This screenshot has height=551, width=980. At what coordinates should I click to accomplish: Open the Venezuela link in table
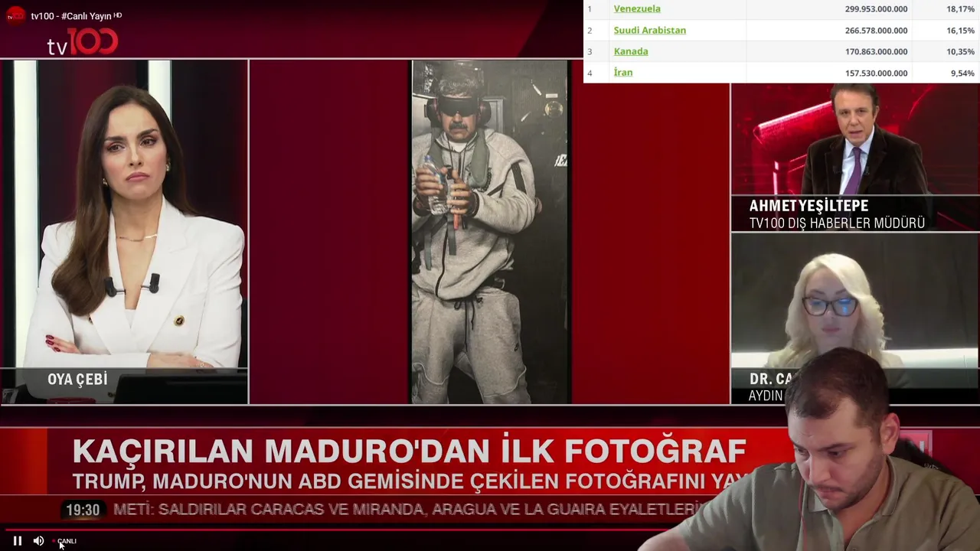[637, 8]
